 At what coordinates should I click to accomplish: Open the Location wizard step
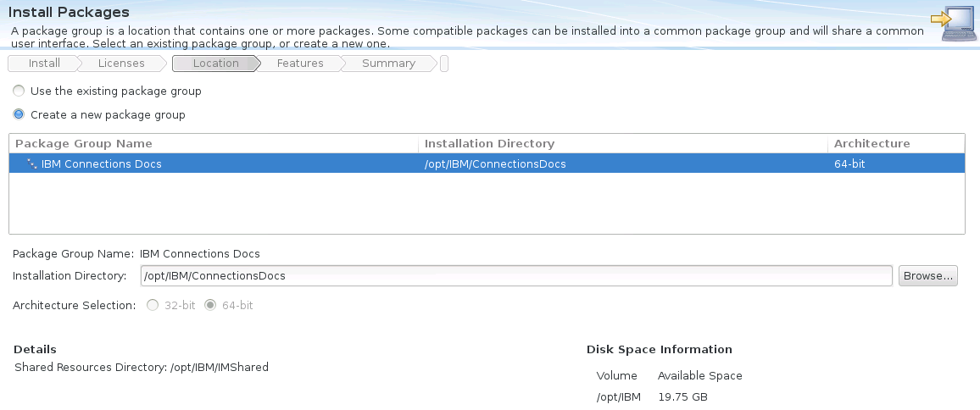click(215, 64)
